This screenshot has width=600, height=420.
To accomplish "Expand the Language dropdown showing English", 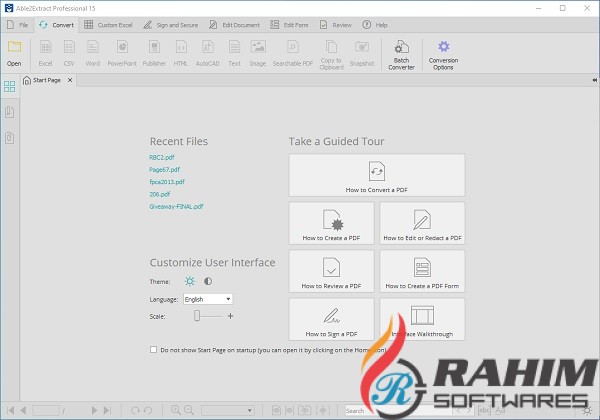I will tap(208, 299).
